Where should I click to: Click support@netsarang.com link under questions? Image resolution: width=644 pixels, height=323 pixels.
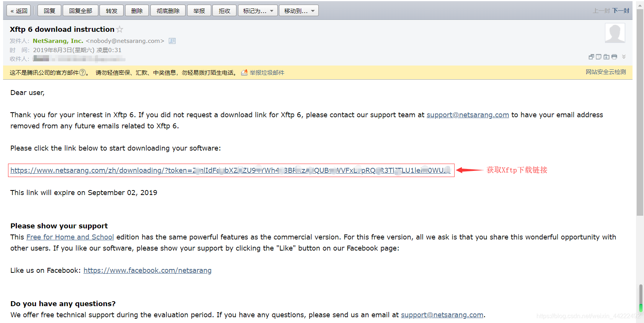point(442,315)
